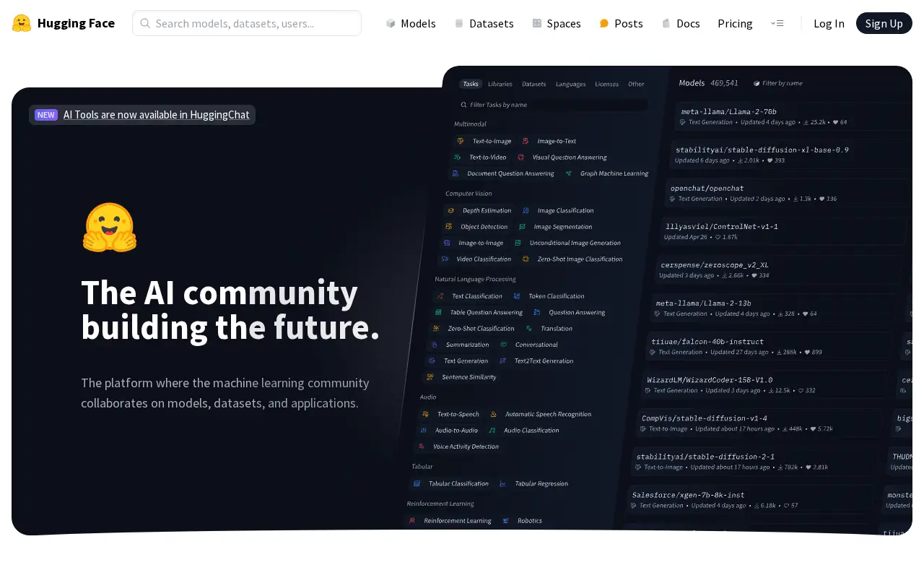Click the search magnifier icon
Viewport: 924px width, 578px height.
click(x=145, y=23)
